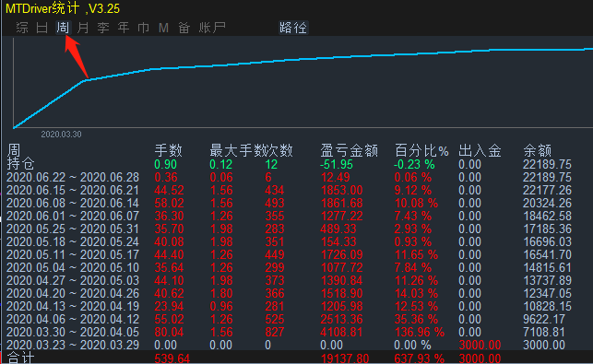
Task: Open the 月 monthly tab
Action: [x=83, y=28]
